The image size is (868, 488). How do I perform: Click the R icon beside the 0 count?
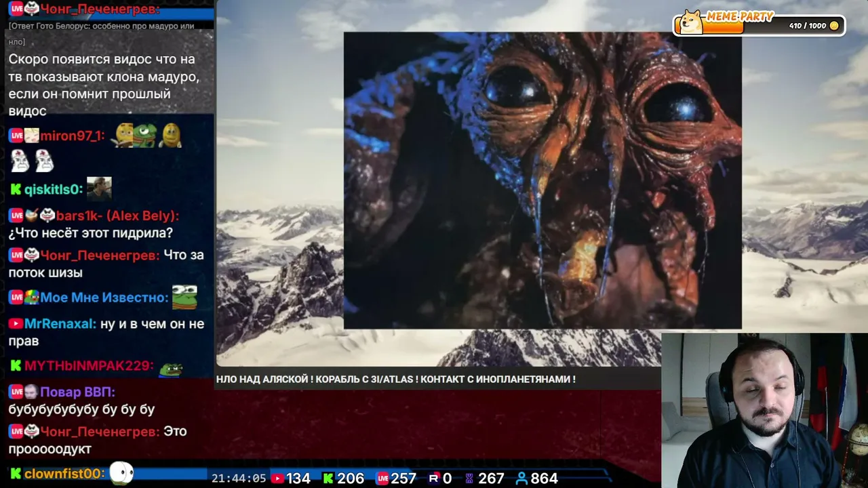(433, 479)
